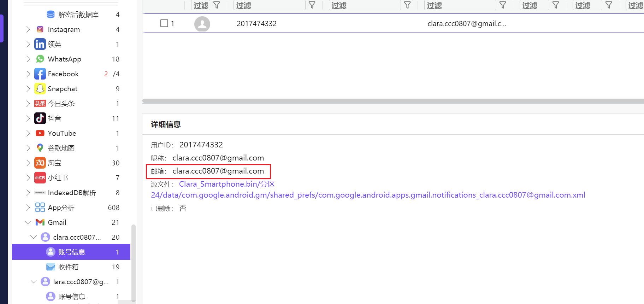
Task: Tick the checkbox for row 1
Action: pyautogui.click(x=164, y=24)
